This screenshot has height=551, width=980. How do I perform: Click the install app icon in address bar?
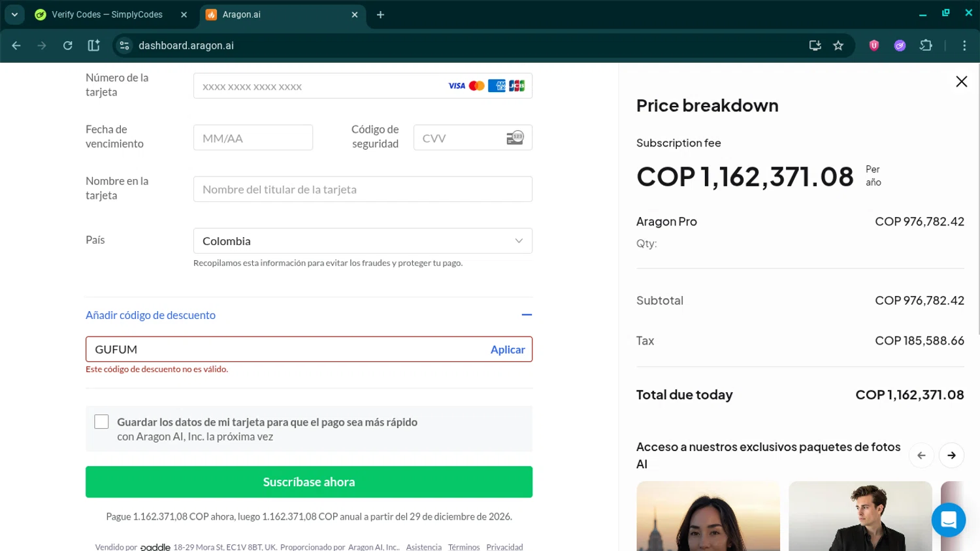click(815, 46)
